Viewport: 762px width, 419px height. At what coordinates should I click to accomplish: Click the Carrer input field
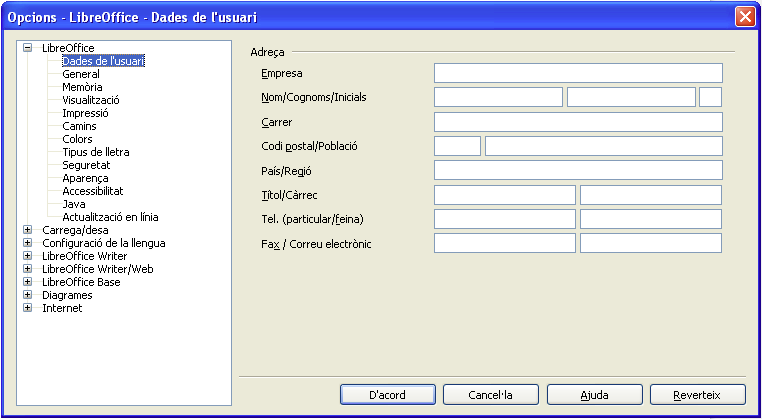[x=578, y=122]
